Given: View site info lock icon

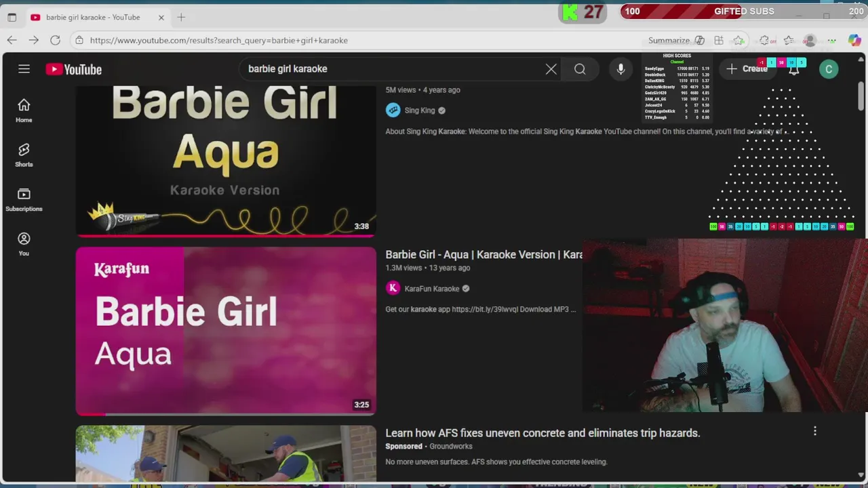Looking at the screenshot, I should coord(79,40).
